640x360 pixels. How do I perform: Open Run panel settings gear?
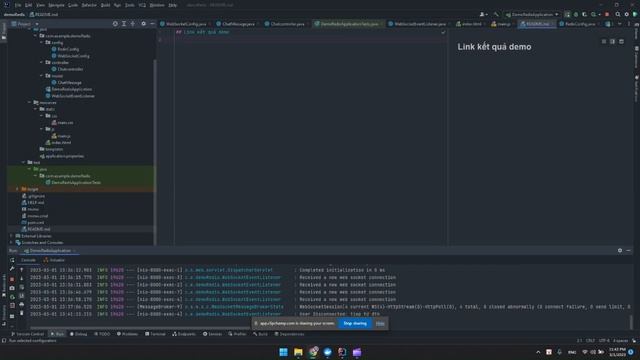coord(620,250)
